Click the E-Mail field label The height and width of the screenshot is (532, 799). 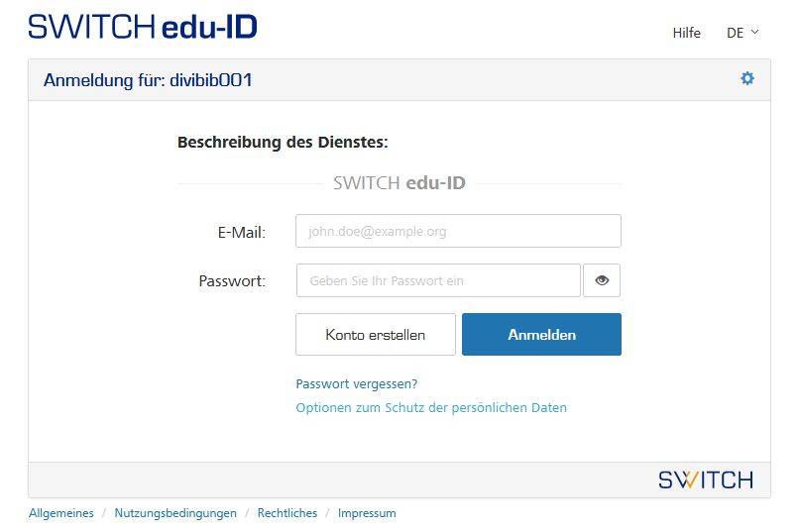242,233
